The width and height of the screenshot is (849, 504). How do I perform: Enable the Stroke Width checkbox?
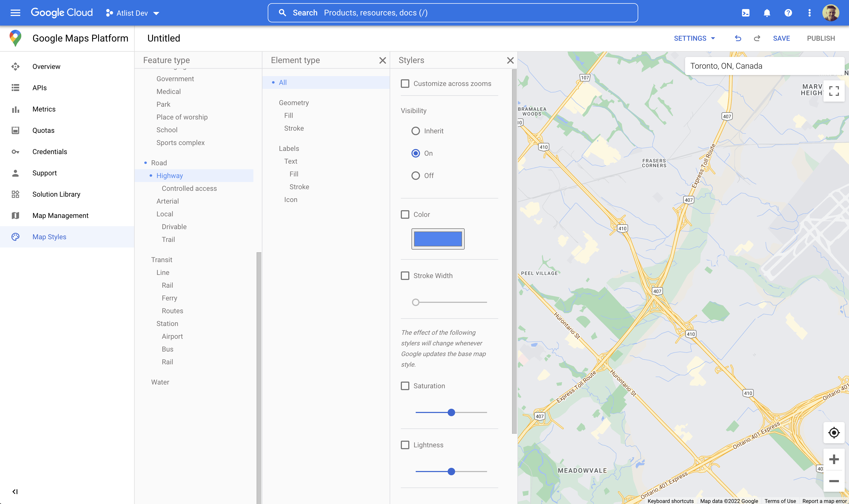click(x=405, y=276)
